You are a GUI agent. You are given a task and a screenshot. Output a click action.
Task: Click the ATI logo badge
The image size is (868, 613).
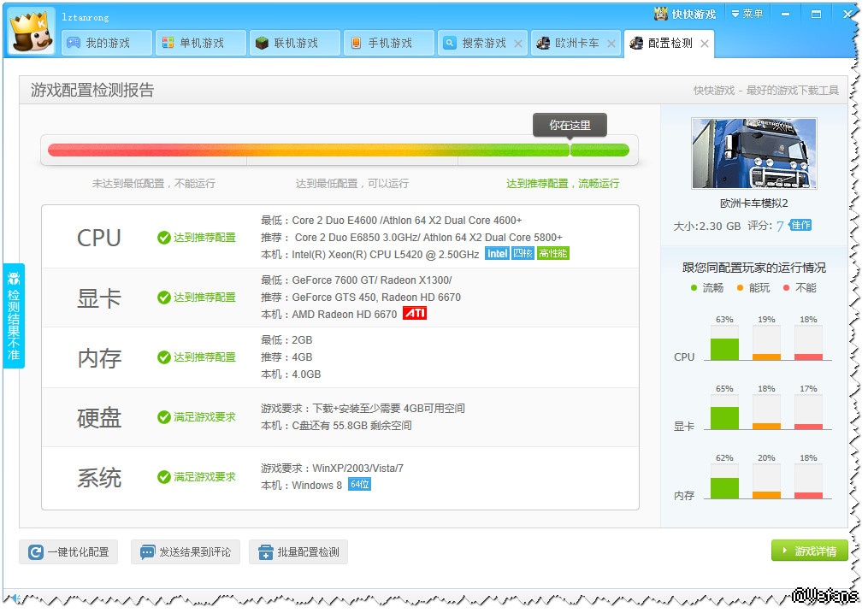click(415, 313)
